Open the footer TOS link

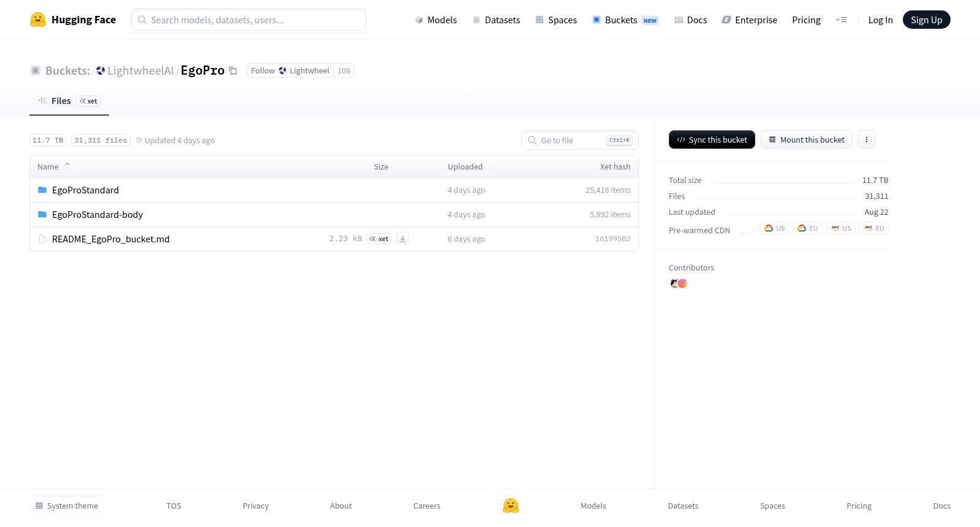(x=174, y=506)
